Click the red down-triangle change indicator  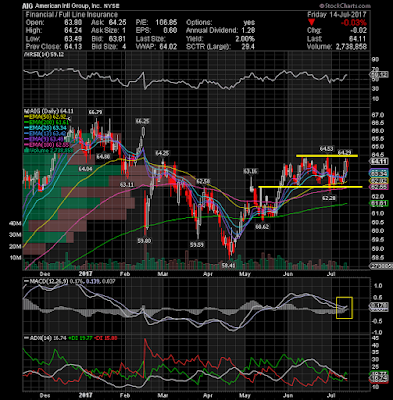click(x=311, y=23)
